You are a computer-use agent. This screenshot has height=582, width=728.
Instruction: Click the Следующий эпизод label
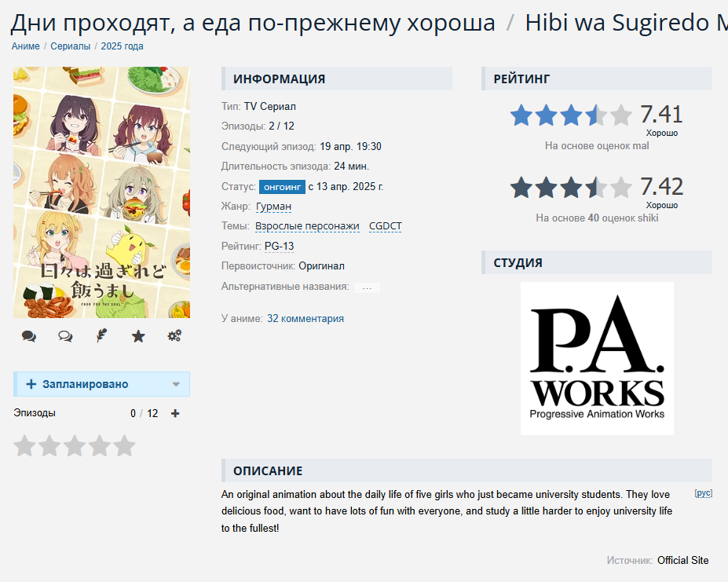pyautogui.click(x=269, y=147)
